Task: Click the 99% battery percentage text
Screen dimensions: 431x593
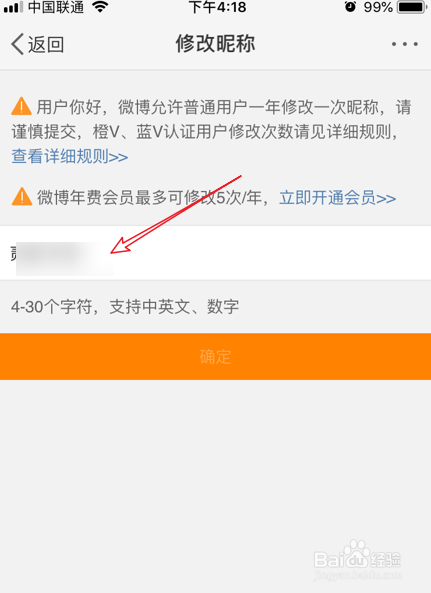Action: pos(378,7)
